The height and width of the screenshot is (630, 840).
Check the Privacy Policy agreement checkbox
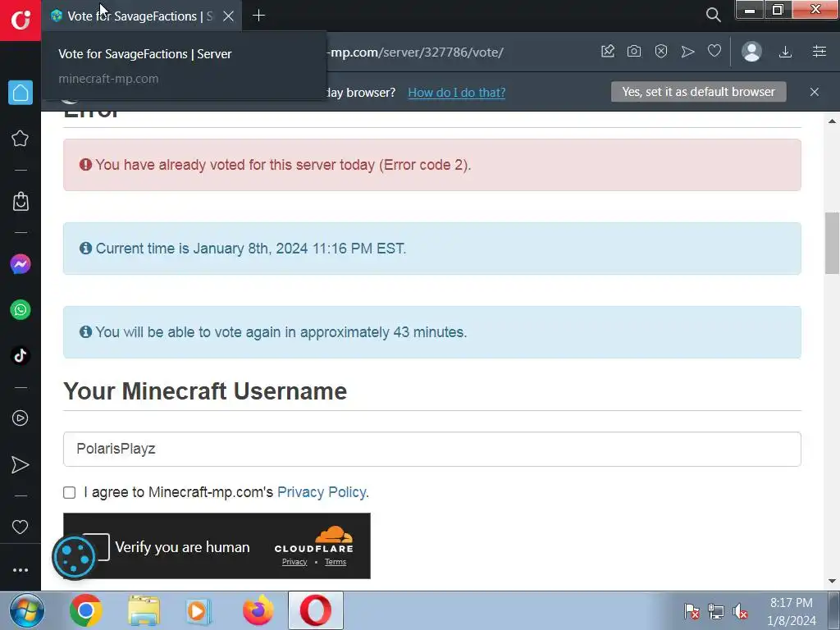[x=70, y=492]
